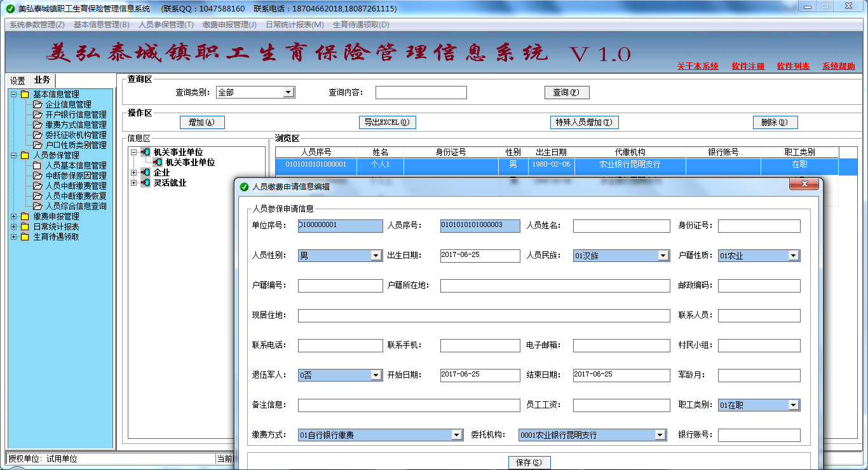Open the 生育待遇领取(D) menu

coord(361,25)
